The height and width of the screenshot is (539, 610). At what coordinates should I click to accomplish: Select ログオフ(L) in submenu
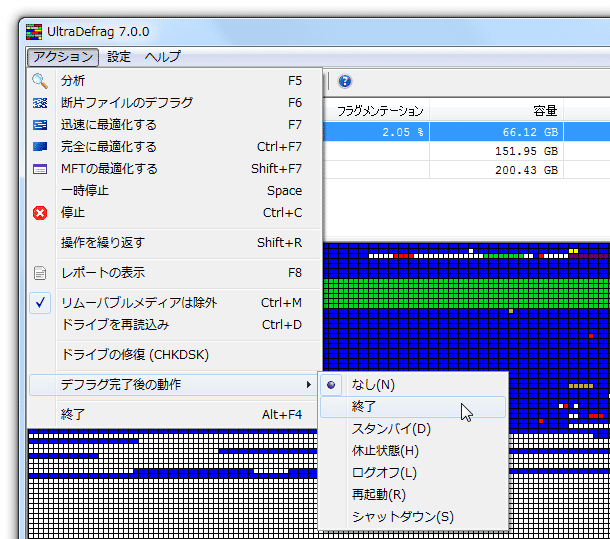[414, 472]
